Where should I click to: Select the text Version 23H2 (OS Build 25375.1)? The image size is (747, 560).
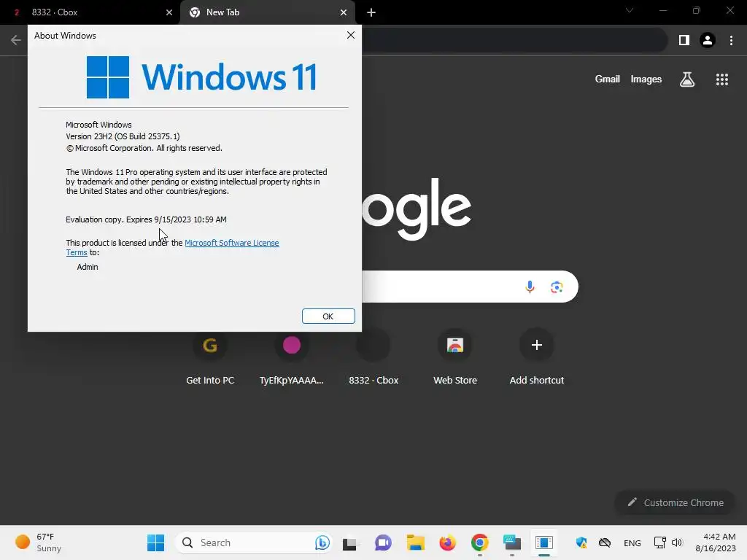click(x=123, y=136)
